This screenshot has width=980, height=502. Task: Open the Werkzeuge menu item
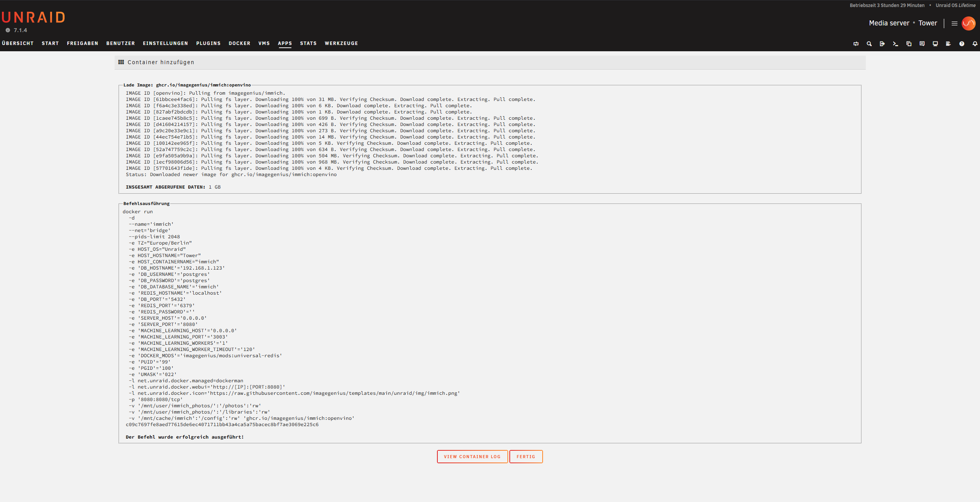click(341, 43)
